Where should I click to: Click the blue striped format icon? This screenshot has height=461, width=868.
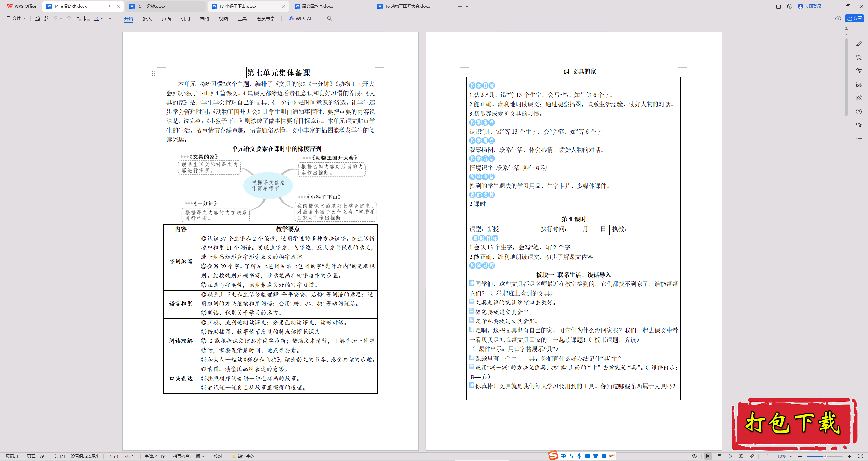click(96, 18)
